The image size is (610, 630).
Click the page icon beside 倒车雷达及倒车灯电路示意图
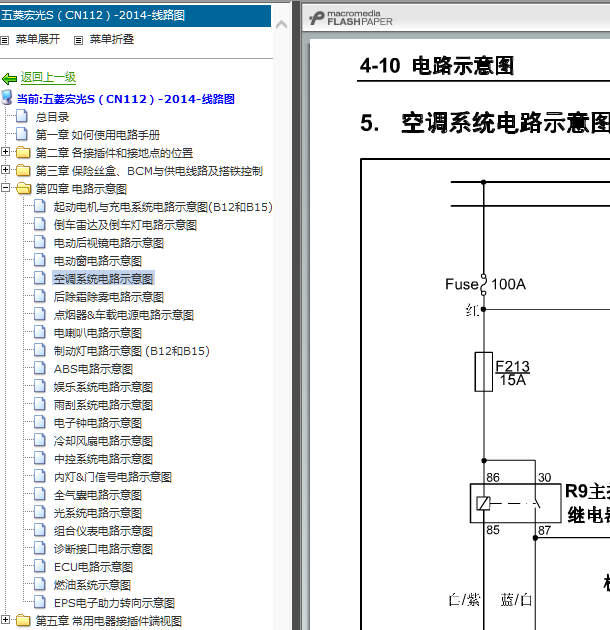(40, 224)
